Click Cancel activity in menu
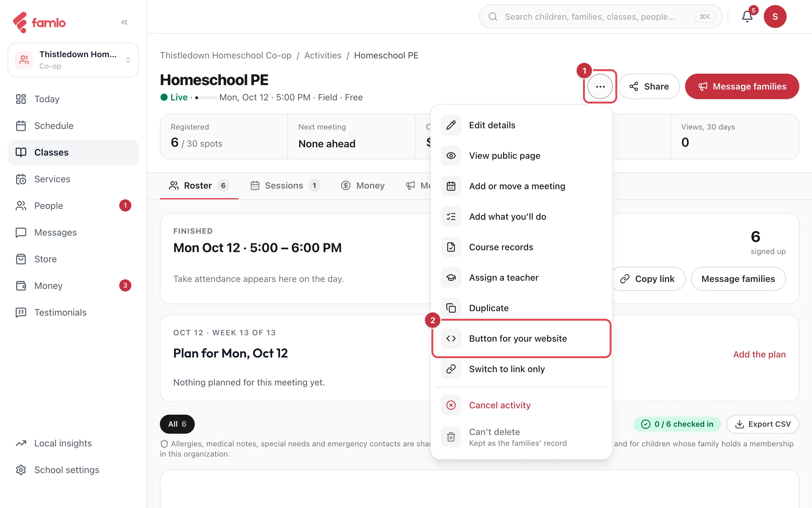This screenshot has height=508, width=812. [x=521, y=405]
